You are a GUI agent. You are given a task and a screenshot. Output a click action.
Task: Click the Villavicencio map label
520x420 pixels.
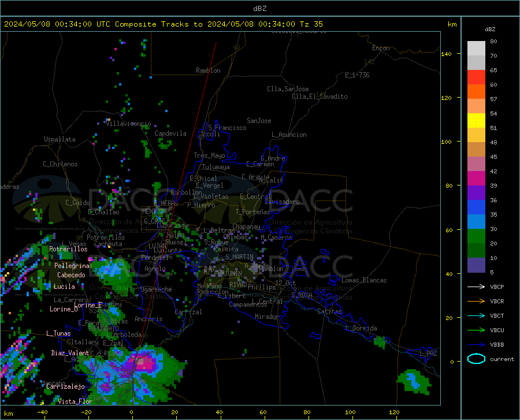[128, 124]
